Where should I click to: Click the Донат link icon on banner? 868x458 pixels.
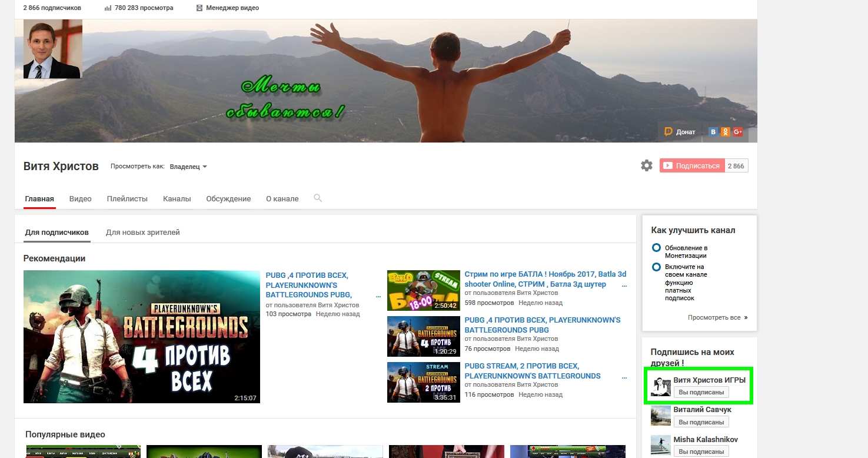[680, 132]
